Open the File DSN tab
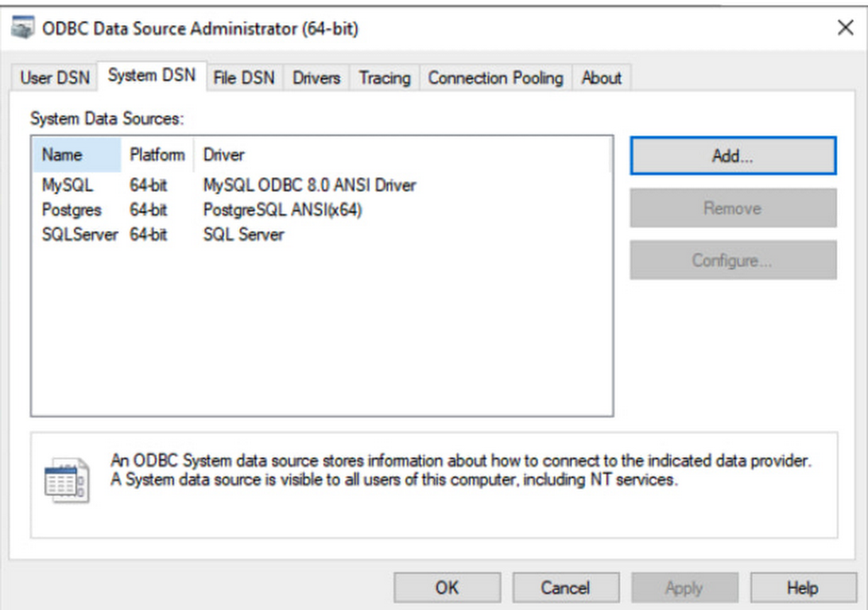The width and height of the screenshot is (868, 610). [244, 78]
